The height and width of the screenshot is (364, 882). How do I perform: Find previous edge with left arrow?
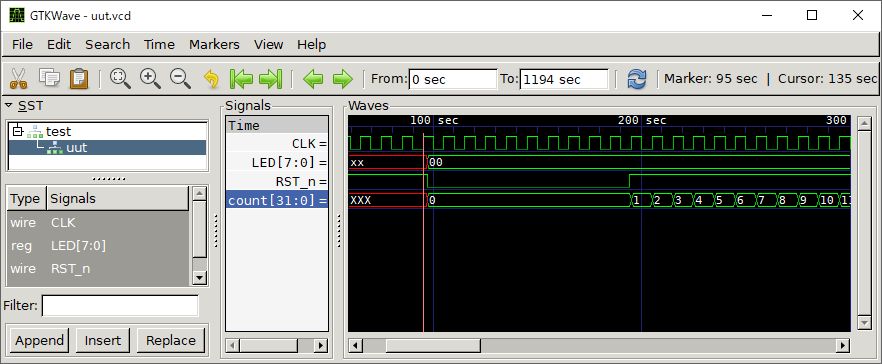(313, 79)
